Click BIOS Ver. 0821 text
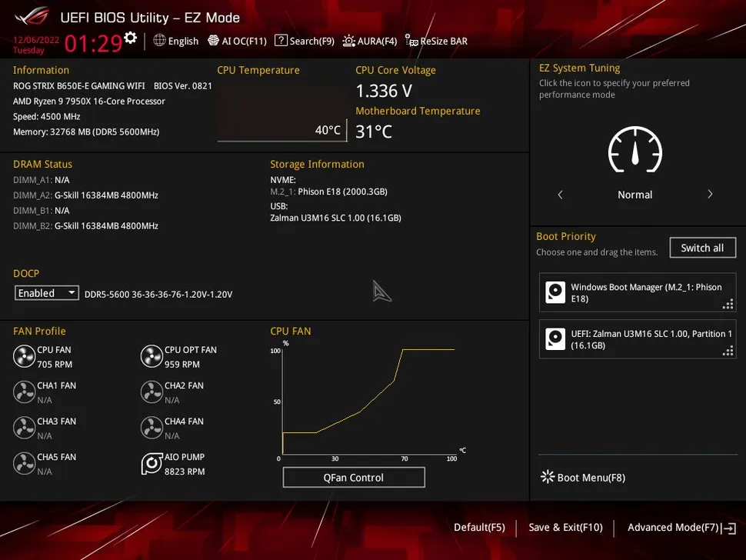 [183, 85]
